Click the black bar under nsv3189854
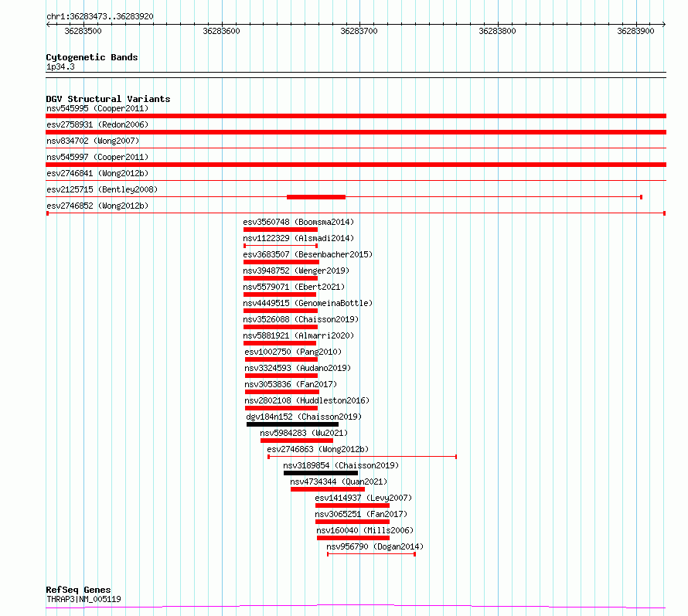Viewport: 688px width, 616px height. pyautogui.click(x=321, y=474)
